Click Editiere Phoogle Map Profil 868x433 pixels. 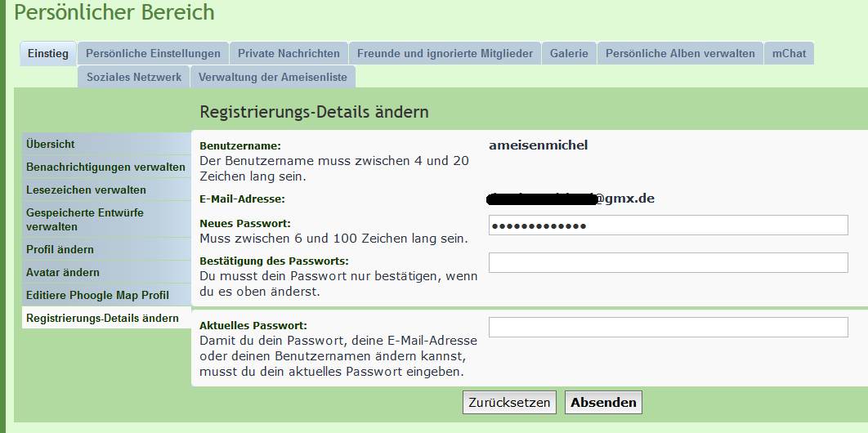[x=97, y=295]
